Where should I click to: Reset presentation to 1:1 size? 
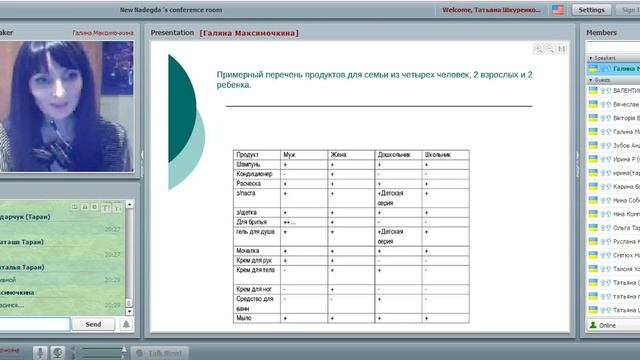(x=562, y=49)
